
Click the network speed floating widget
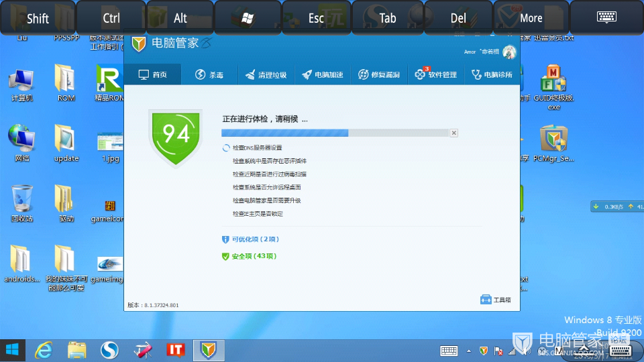[617, 206]
